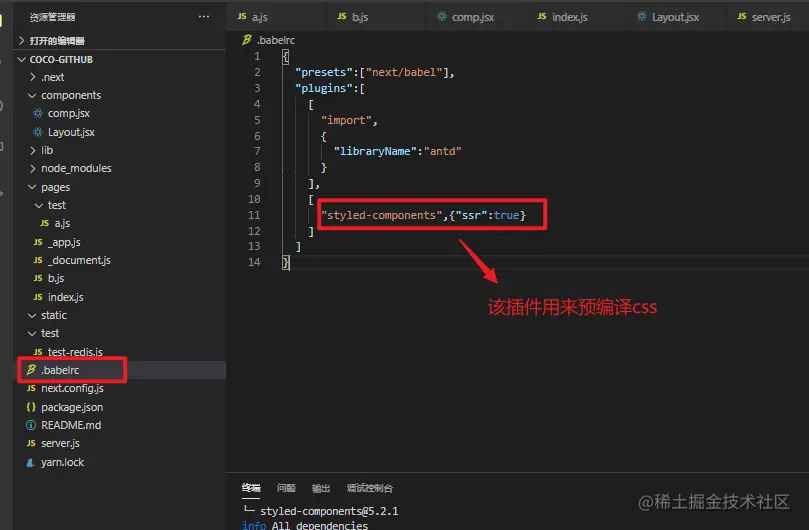The image size is (809, 530).
Task: Select the 终端 terminal panel tab
Action: click(x=251, y=488)
